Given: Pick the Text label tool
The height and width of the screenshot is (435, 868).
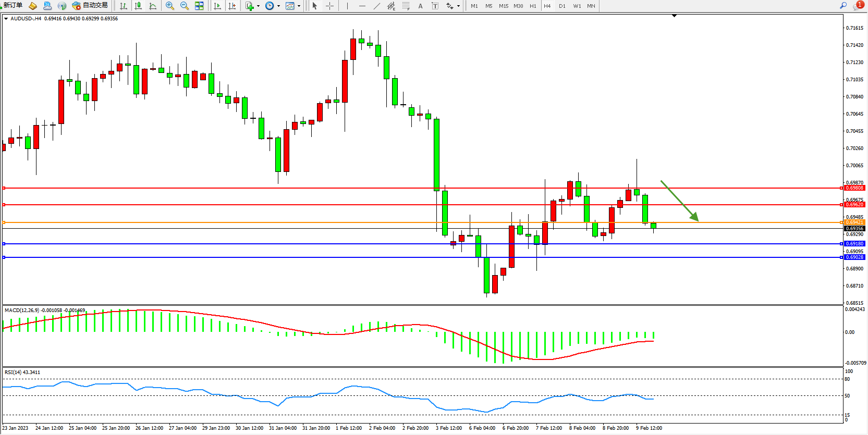Looking at the screenshot, I should [421, 6].
